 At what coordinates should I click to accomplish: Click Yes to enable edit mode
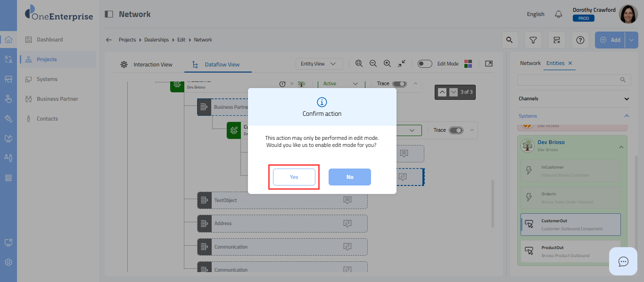[294, 177]
